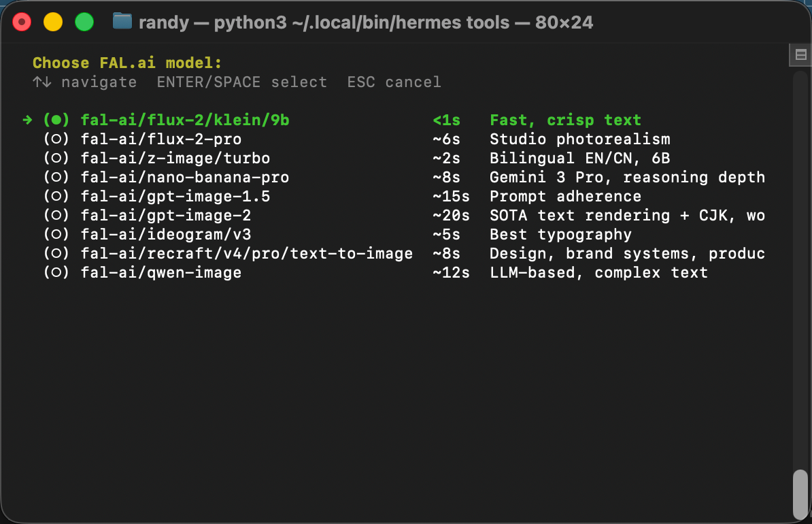Select the fal-ai/qwen-image radio button
The image size is (812, 524).
[x=56, y=273]
